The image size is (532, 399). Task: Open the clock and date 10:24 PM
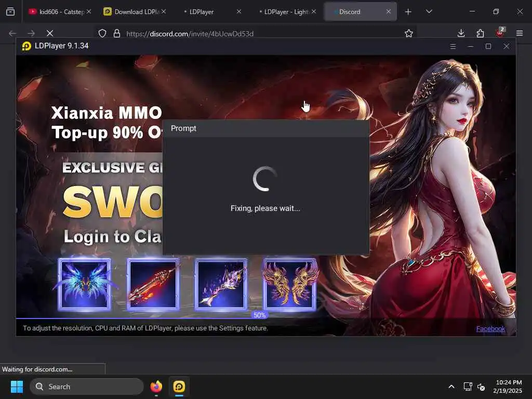pyautogui.click(x=508, y=387)
